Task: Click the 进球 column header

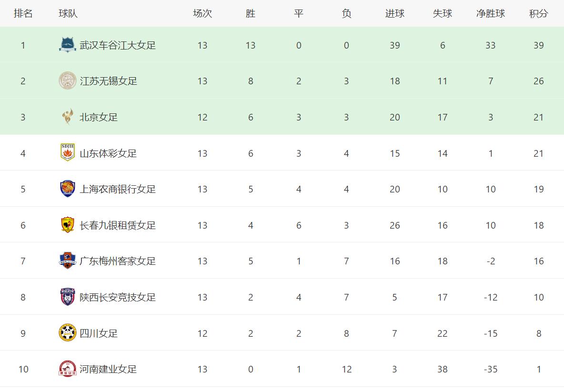Action: click(x=394, y=13)
